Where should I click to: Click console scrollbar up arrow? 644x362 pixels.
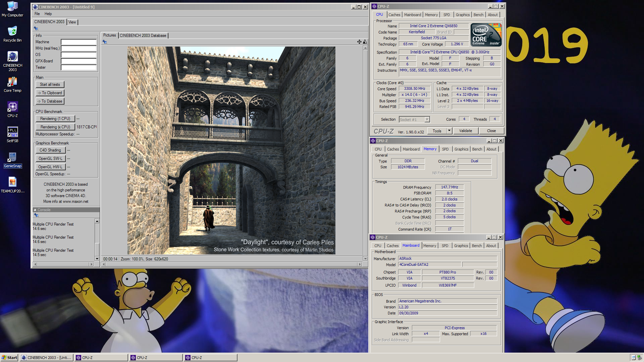click(97, 221)
